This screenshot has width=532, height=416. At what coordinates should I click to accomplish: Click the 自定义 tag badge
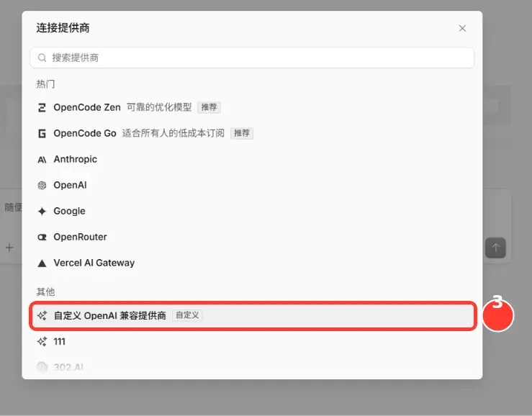pyautogui.click(x=187, y=315)
